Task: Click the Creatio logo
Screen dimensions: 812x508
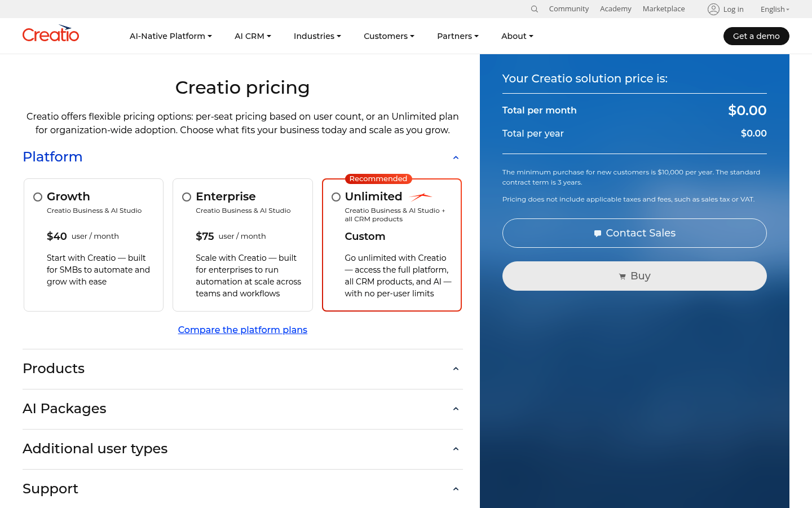Action: coord(51,34)
